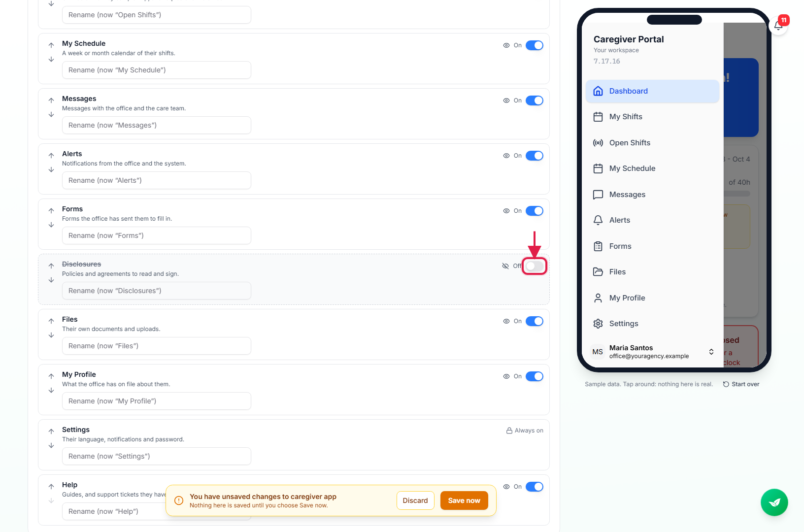Click the Rename Open Shifts field
This screenshot has height=532, width=804.
pos(157,15)
